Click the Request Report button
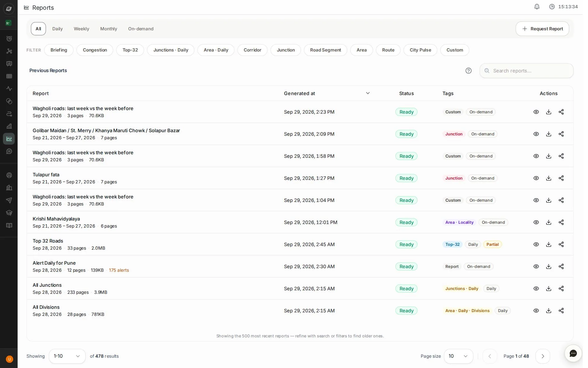 click(x=542, y=29)
